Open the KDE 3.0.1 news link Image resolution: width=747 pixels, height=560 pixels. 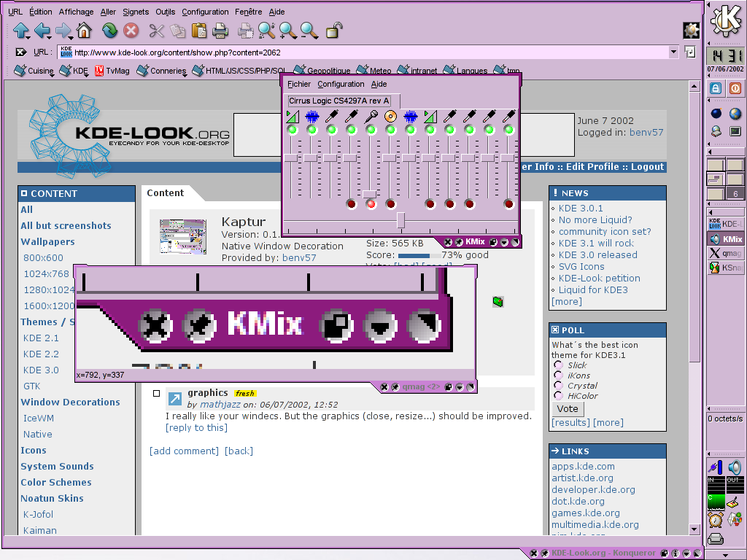point(580,208)
